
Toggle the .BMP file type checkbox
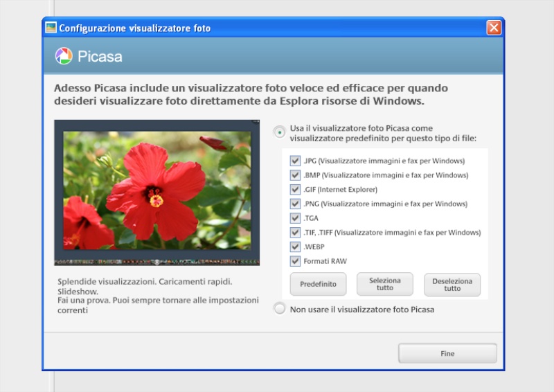pos(296,175)
